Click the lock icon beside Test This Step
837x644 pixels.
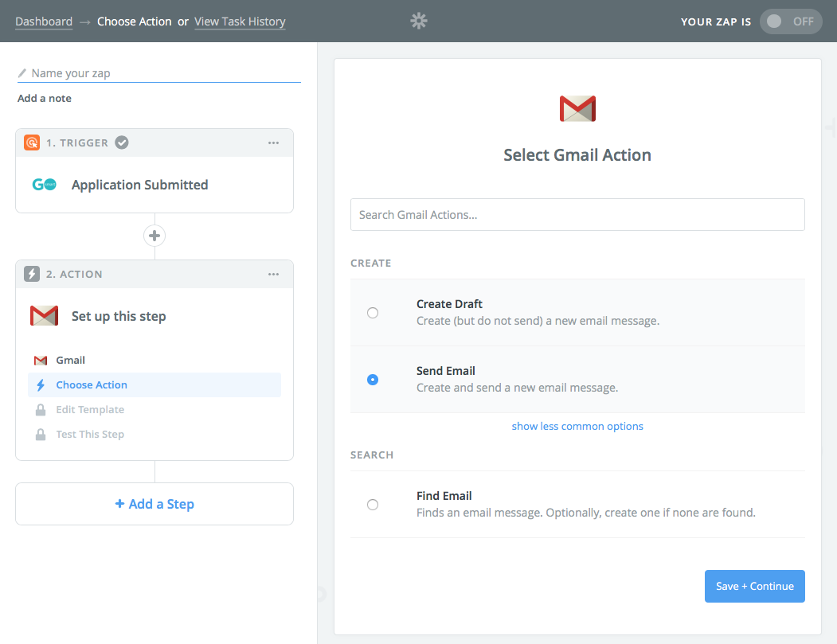[41, 435]
